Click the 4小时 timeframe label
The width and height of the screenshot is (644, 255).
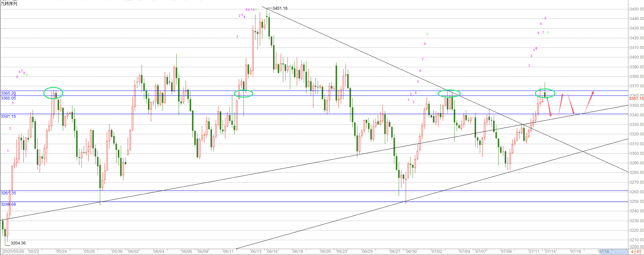(x=636, y=252)
